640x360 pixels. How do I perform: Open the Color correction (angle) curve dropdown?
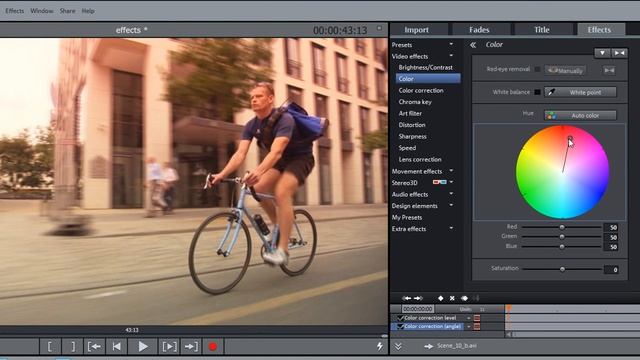tap(469, 327)
